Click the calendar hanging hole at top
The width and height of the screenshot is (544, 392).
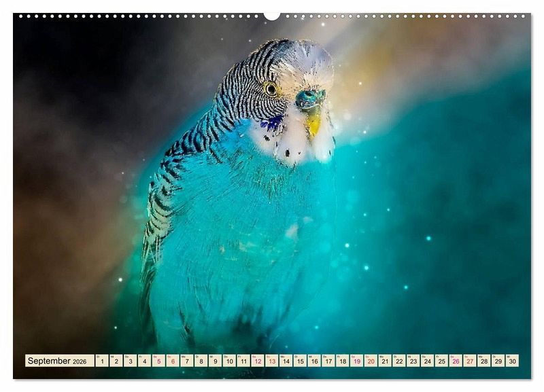(x=272, y=16)
